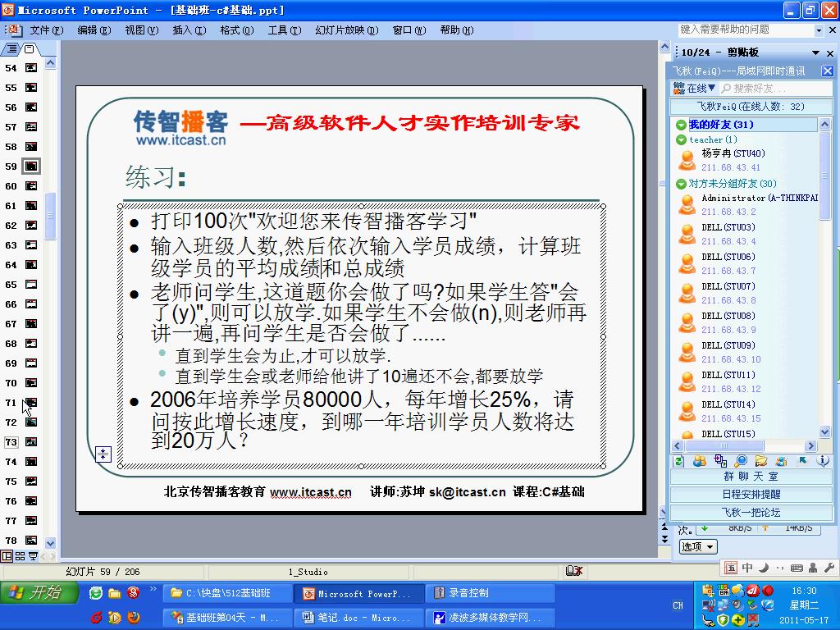The height and width of the screenshot is (630, 840).
Task: Click the help question input box
Action: [746, 30]
